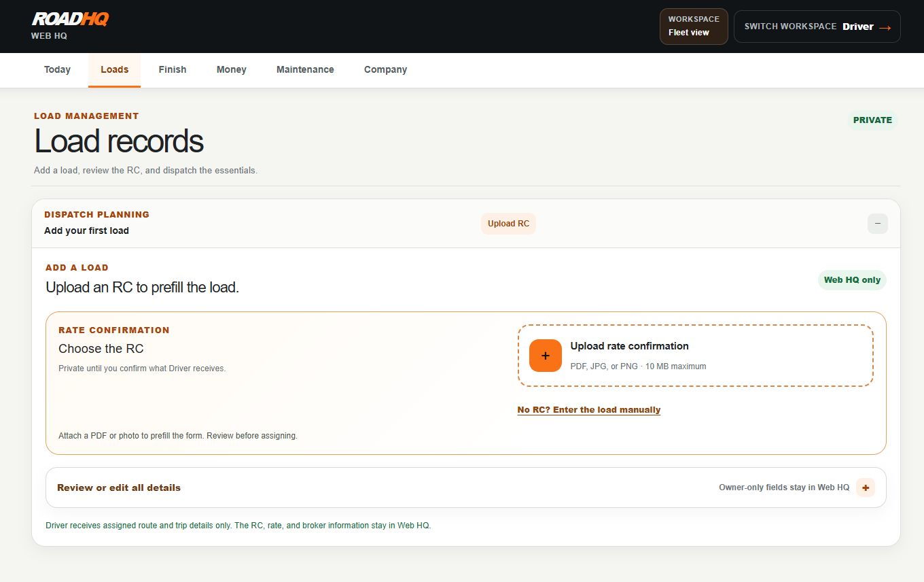Expand the Review or edit all details section
The width and height of the screenshot is (924, 582).
[465, 487]
